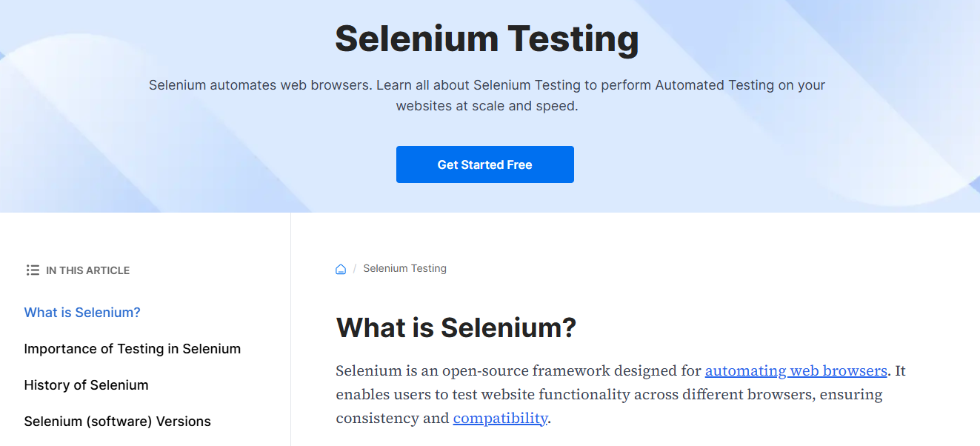
Task: Click the "Selenium Testing" breadcrumb label
Action: 405,268
